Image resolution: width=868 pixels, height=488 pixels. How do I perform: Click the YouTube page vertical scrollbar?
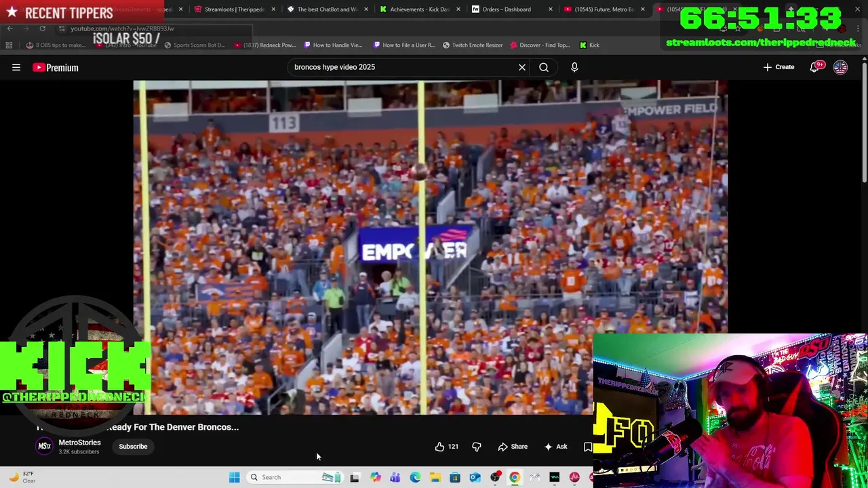(x=865, y=122)
